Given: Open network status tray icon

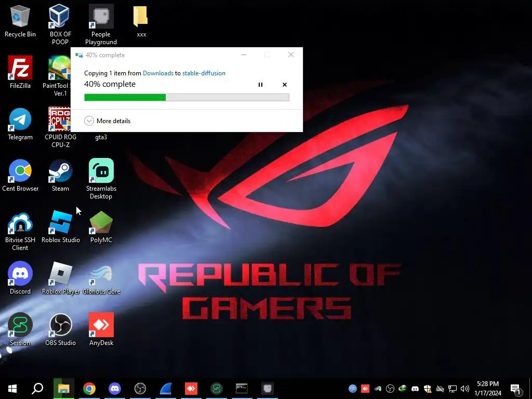Looking at the screenshot, I should click(x=453, y=389).
